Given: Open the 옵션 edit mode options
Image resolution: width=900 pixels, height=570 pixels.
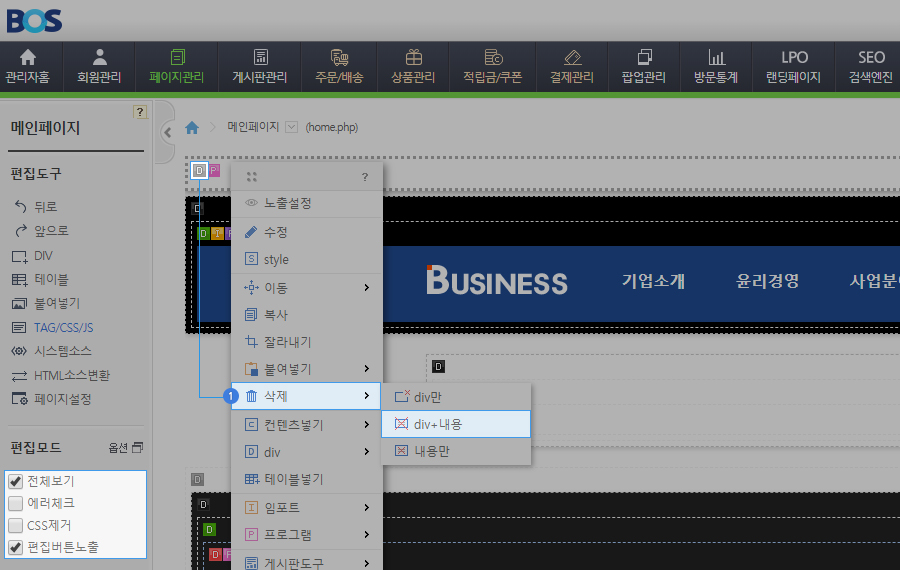Looking at the screenshot, I should pyautogui.click(x=126, y=447).
